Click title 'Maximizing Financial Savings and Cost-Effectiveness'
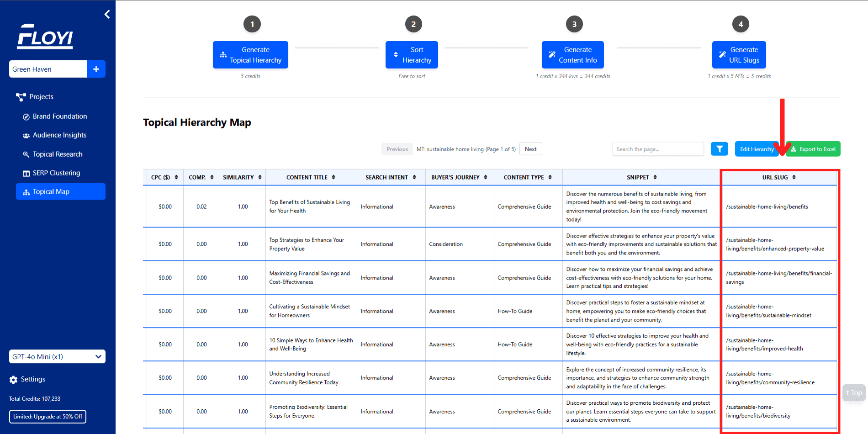Viewport: 868px width, 434px height. [309, 278]
